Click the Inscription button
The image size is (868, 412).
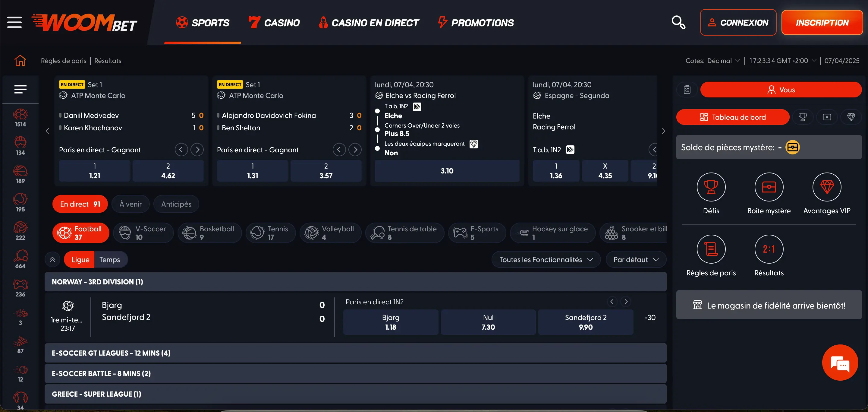(x=822, y=23)
